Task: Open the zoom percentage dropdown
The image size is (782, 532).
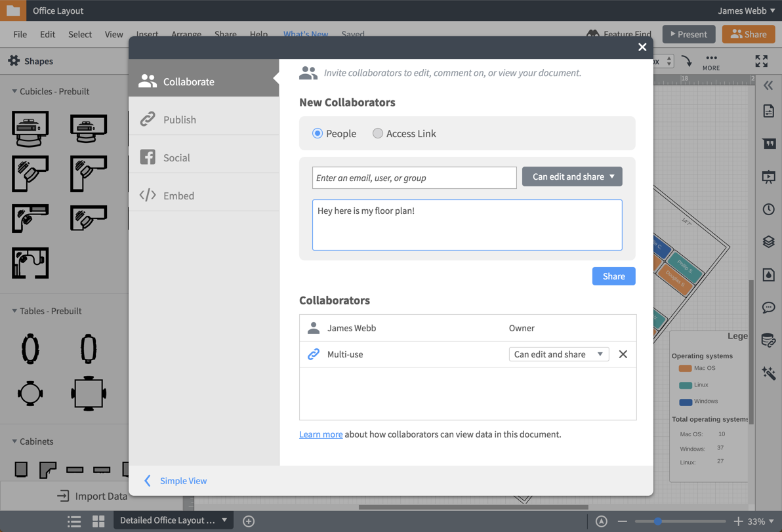Action: (758, 521)
